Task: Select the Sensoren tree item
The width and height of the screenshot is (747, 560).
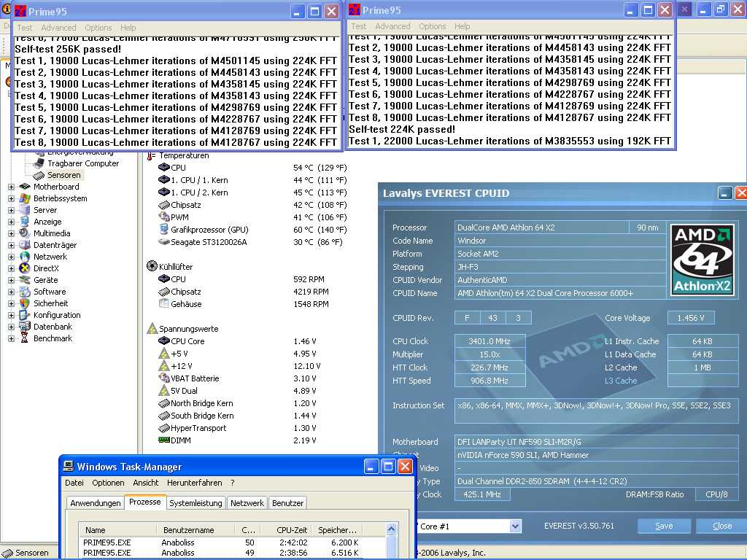Action: 64,175
